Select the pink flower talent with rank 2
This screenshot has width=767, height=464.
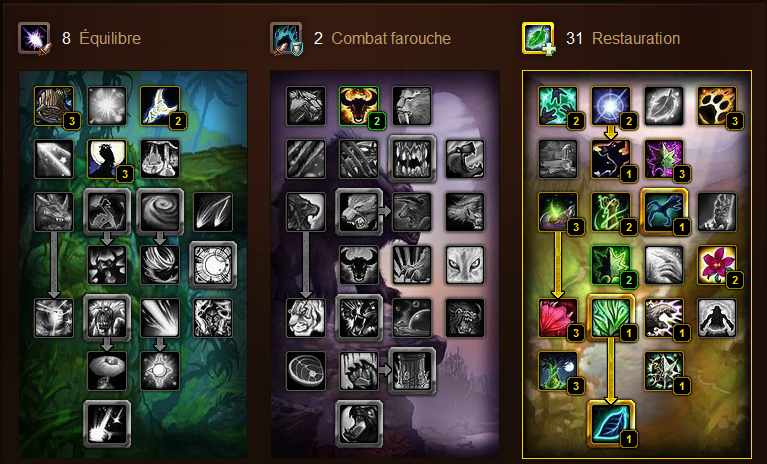717,265
